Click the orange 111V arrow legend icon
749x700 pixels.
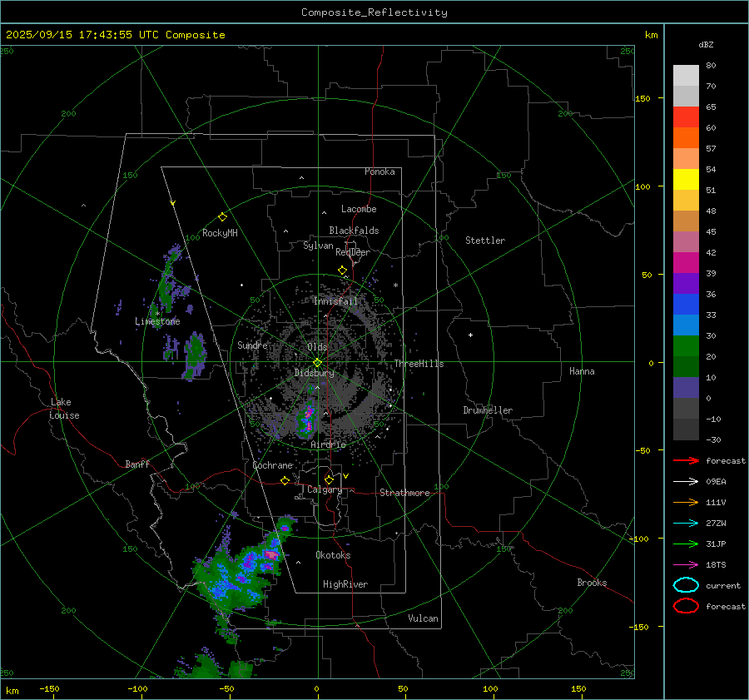(686, 502)
